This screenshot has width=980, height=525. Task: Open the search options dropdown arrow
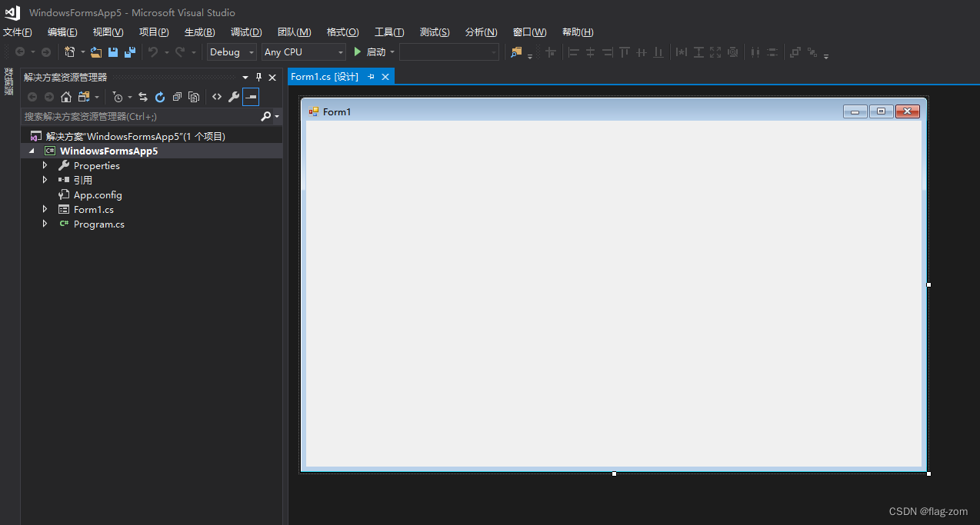tap(277, 117)
